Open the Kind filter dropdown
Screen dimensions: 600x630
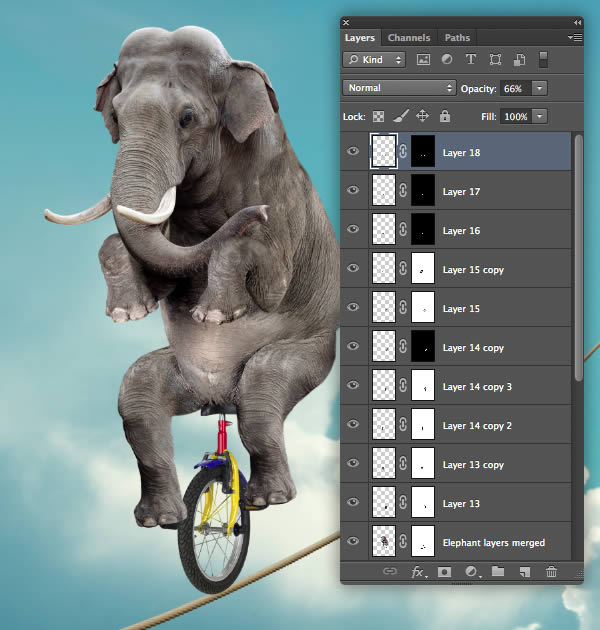coord(374,60)
